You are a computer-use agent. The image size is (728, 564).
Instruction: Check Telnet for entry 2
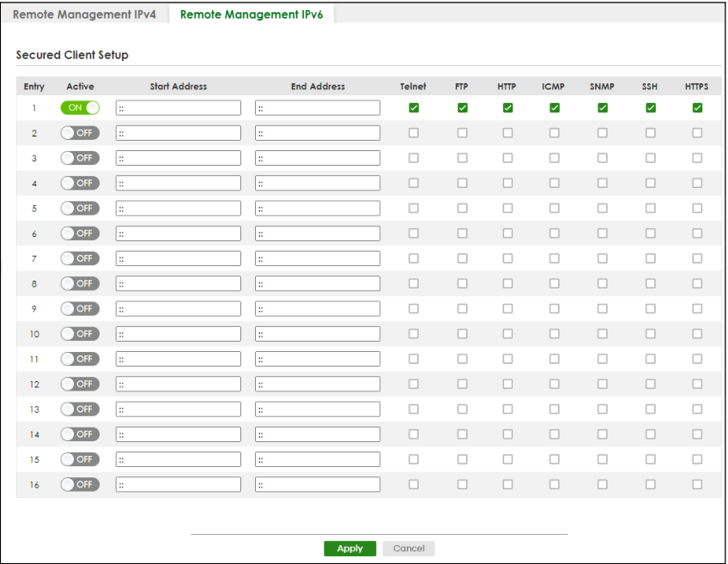tap(414, 133)
